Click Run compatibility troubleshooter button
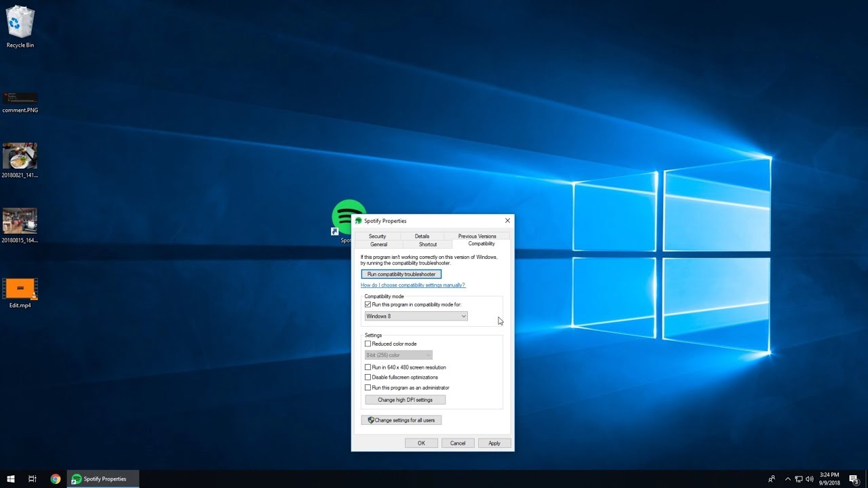The height and width of the screenshot is (488, 868). 401,274
